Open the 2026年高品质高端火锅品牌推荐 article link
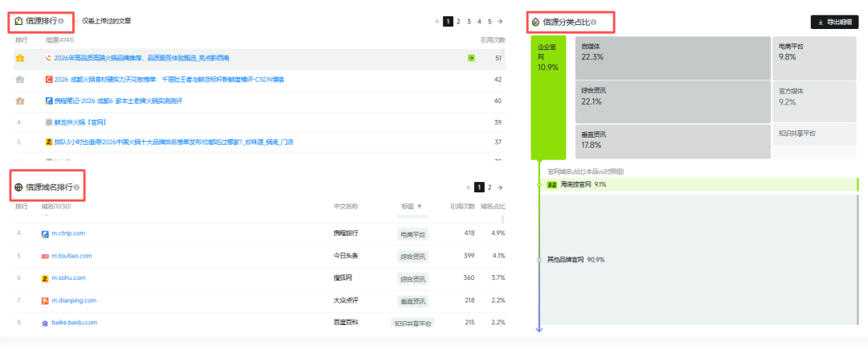This screenshot has height=350, width=868. click(142, 58)
